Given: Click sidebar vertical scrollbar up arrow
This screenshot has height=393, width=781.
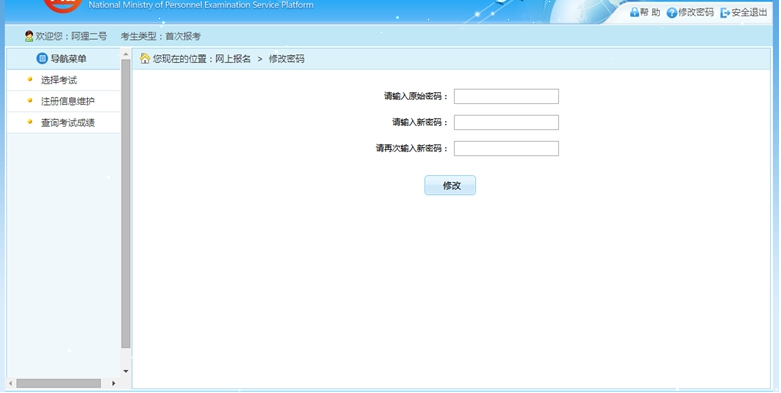Looking at the screenshot, I should tap(126, 54).
